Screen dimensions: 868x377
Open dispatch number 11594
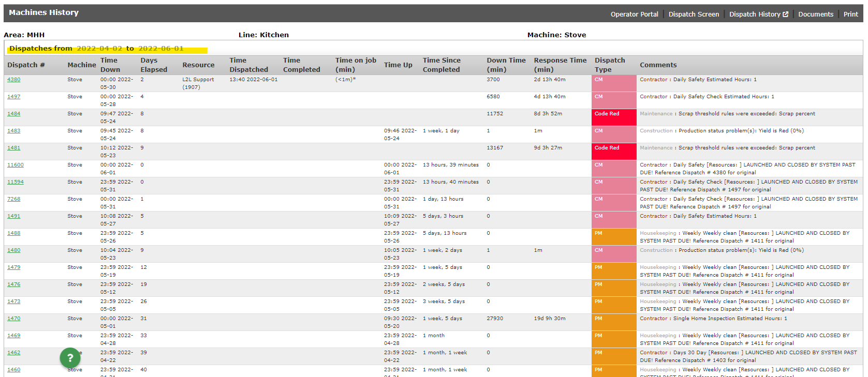point(16,182)
